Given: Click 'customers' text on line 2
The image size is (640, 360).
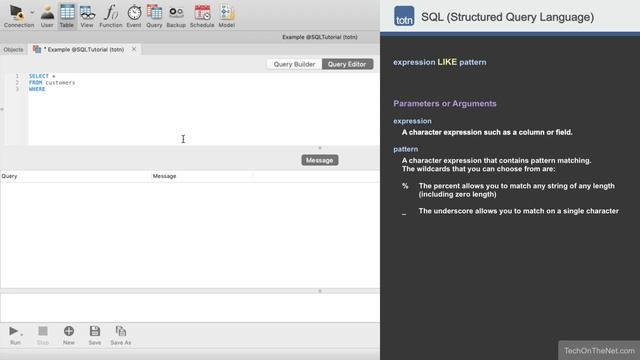Looking at the screenshot, I should pyautogui.click(x=60, y=82).
